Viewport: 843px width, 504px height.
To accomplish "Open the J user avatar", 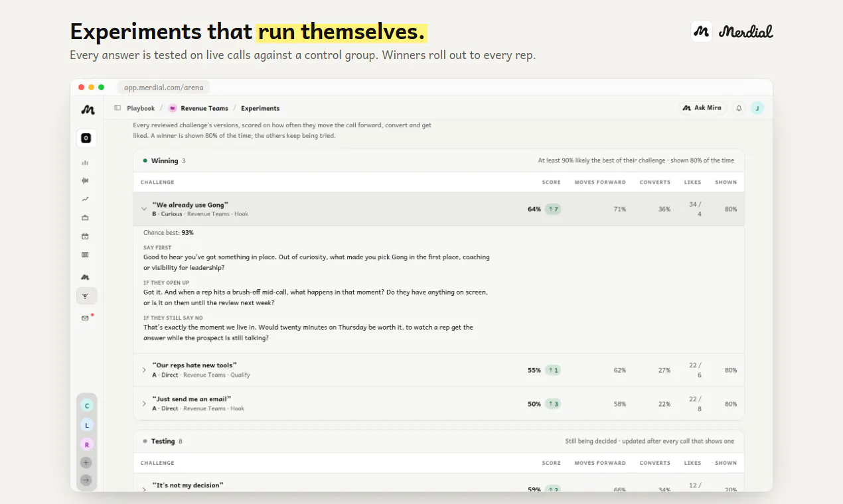I will [x=757, y=108].
